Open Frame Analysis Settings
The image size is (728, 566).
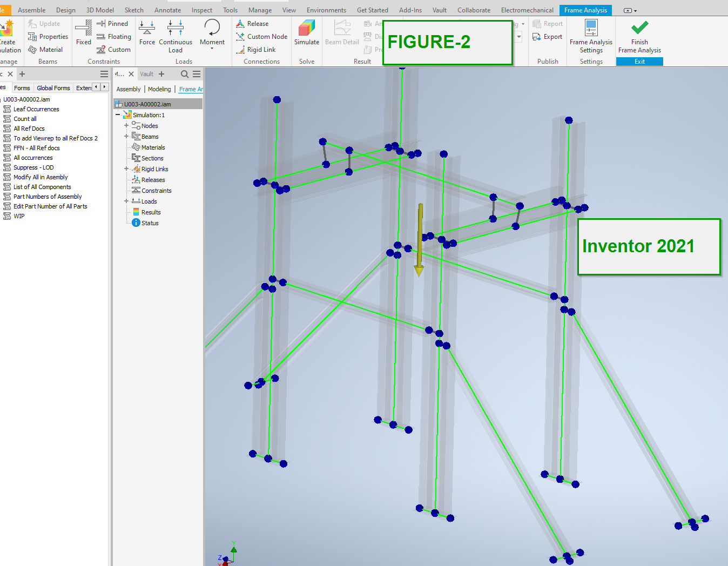pyautogui.click(x=591, y=36)
